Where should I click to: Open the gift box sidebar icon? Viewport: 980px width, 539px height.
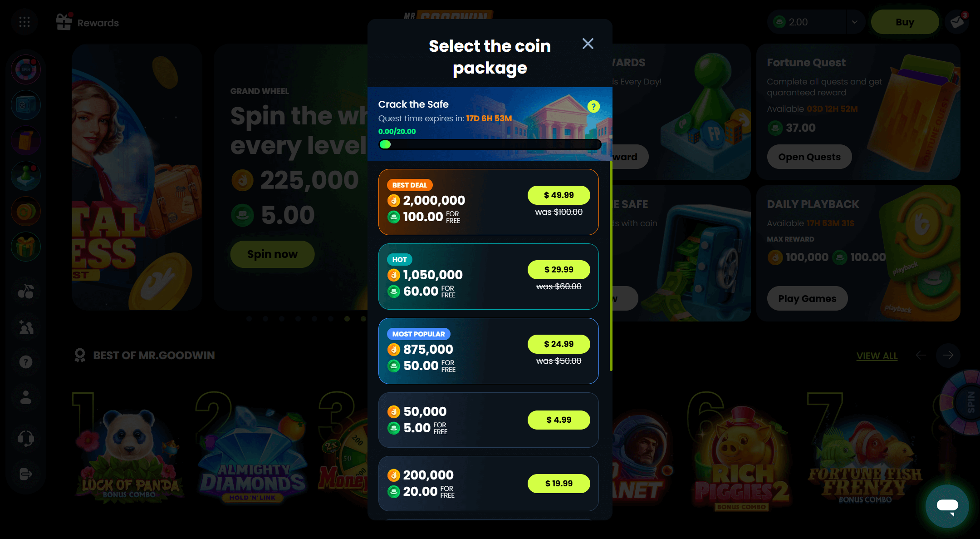[26, 247]
